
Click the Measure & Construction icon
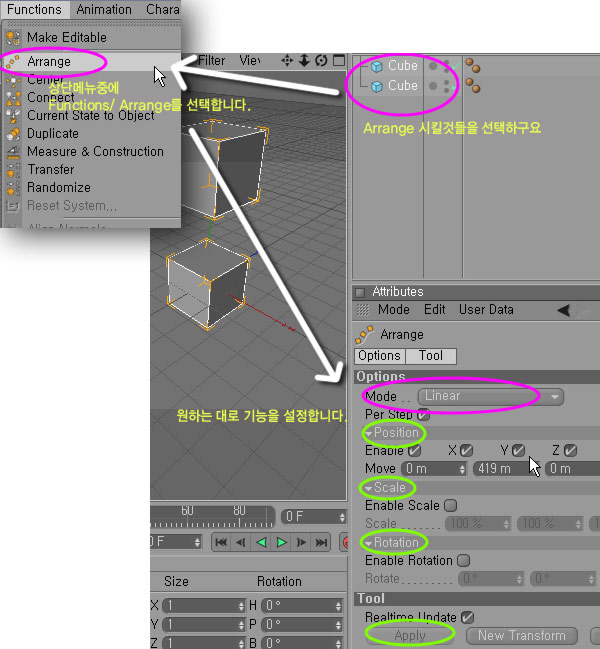point(13,151)
